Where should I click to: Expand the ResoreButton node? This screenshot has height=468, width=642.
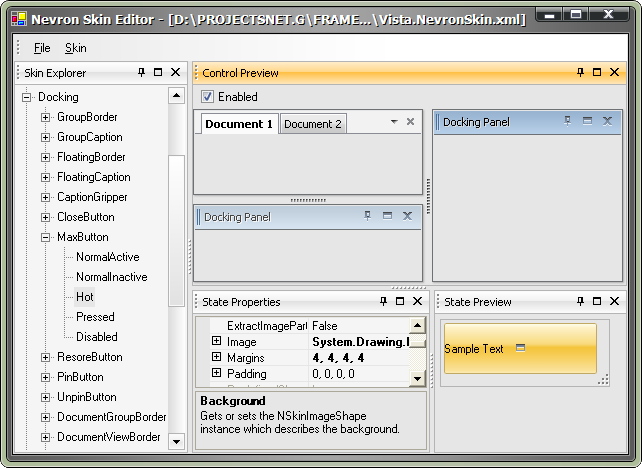45,357
